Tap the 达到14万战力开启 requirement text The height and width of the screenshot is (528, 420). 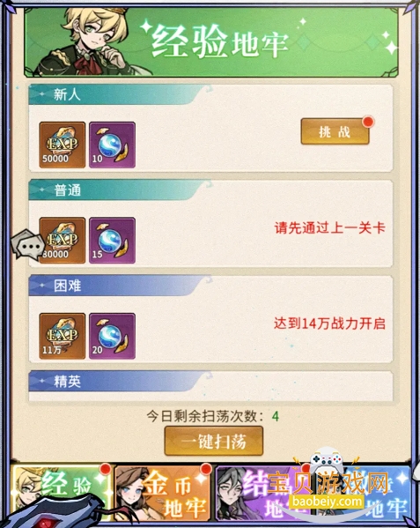tap(330, 323)
